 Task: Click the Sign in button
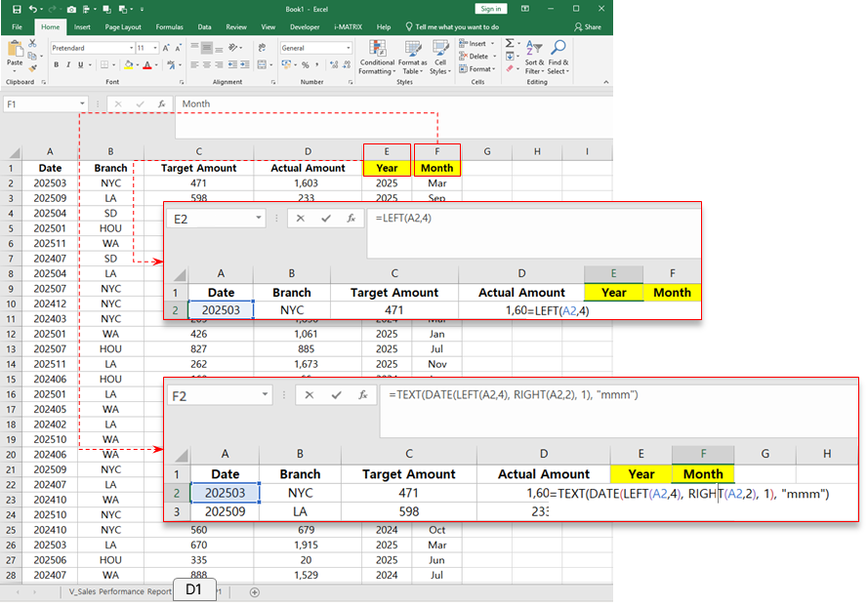[x=491, y=8]
